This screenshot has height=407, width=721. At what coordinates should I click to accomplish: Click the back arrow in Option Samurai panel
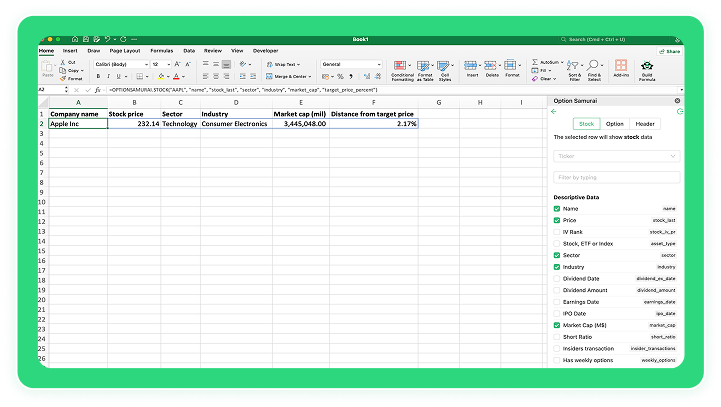click(554, 112)
